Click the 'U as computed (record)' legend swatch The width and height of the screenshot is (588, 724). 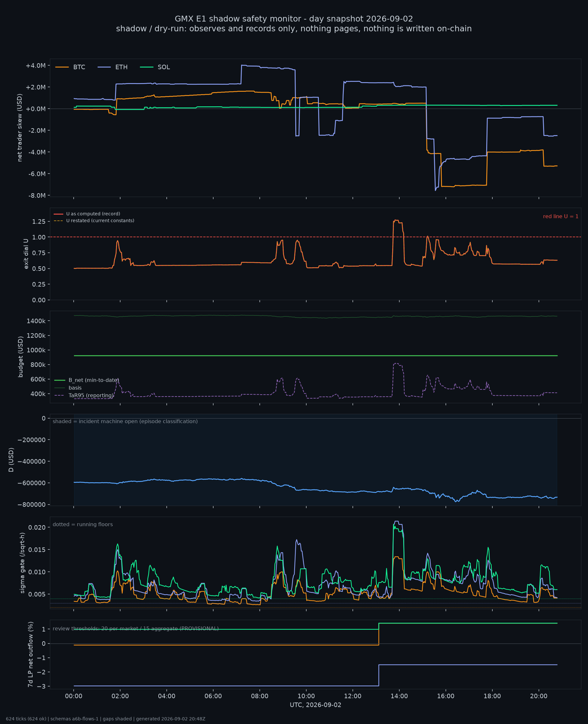(58, 214)
